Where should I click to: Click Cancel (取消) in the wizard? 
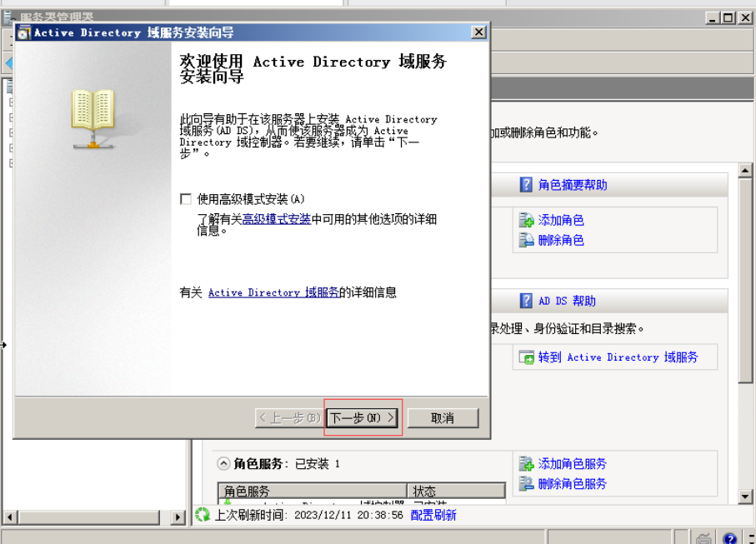click(443, 417)
